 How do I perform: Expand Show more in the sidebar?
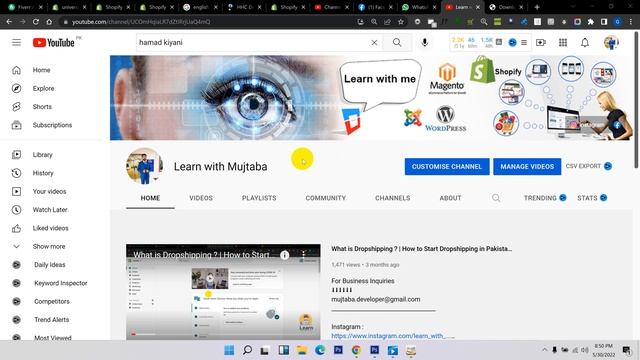(49, 247)
